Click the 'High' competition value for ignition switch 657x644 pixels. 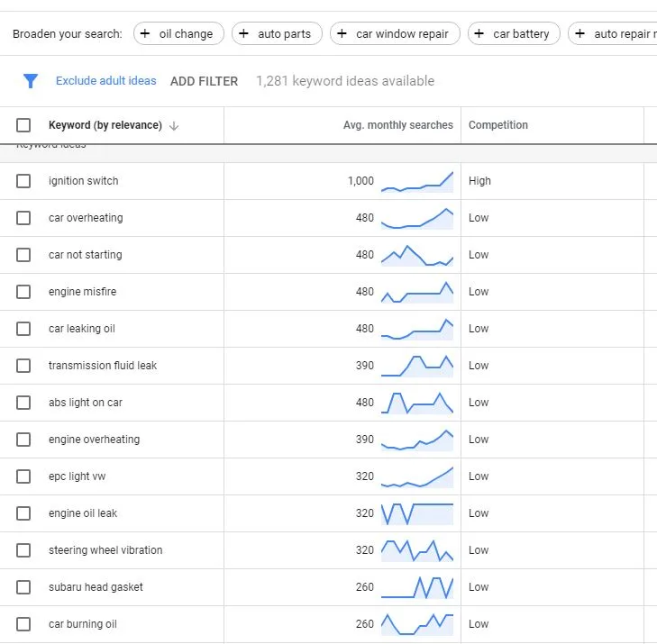coord(479,181)
